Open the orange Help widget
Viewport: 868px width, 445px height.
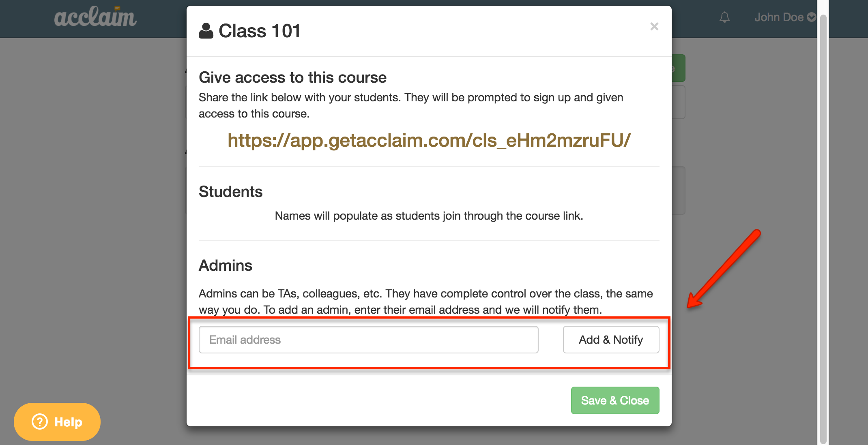[x=57, y=422]
